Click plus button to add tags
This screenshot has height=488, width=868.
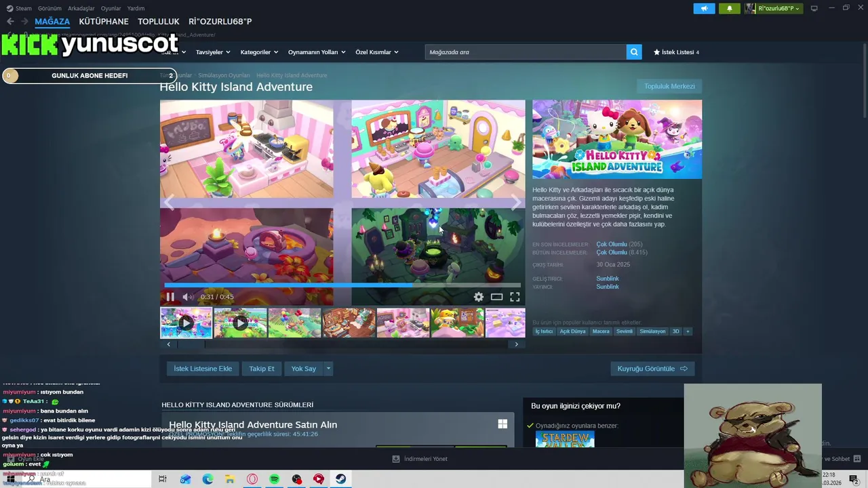pyautogui.click(x=688, y=331)
